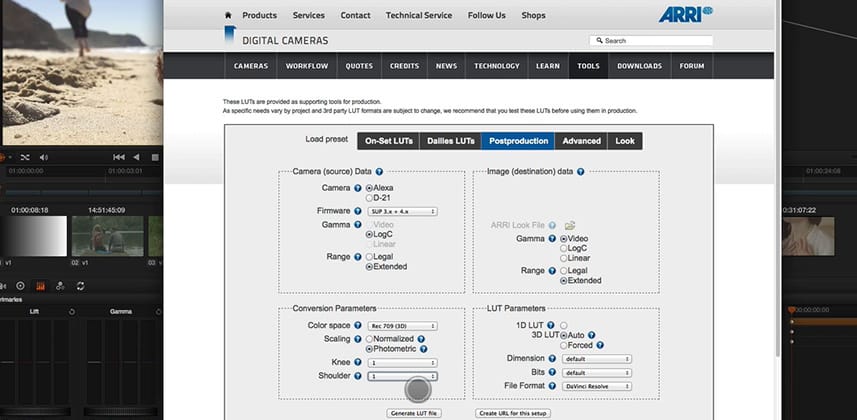This screenshot has width=857, height=420.
Task: Click Create URL for this setup
Action: (513, 413)
